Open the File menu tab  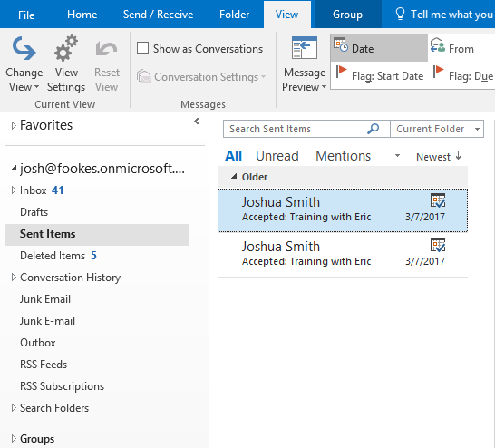pyautogui.click(x=26, y=15)
